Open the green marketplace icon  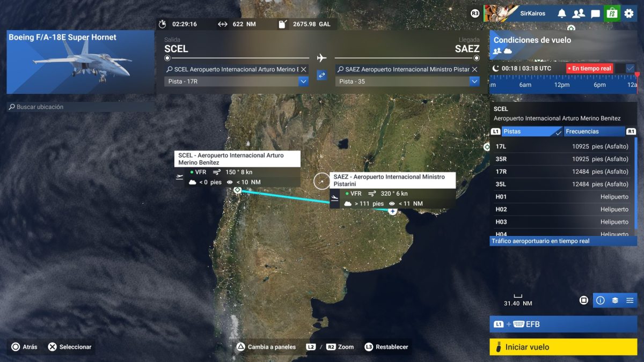(x=612, y=13)
